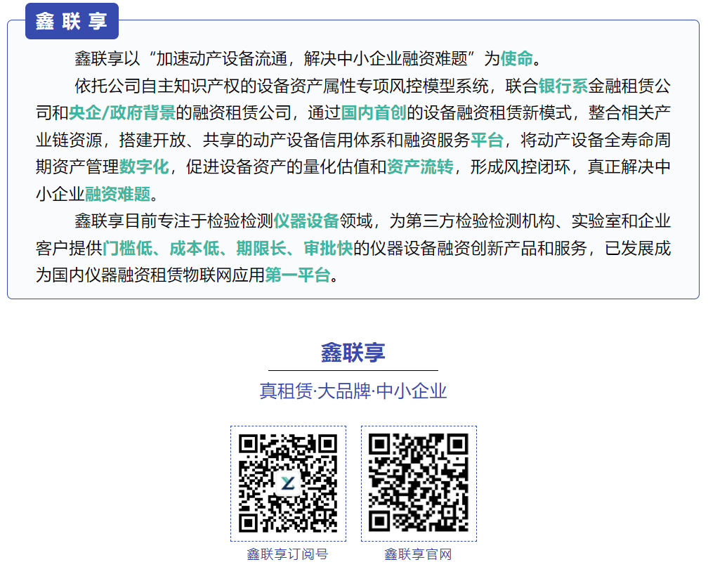Screen dimensions: 708x588
Task: Click the highlighted word 使命
Action: tap(517, 59)
